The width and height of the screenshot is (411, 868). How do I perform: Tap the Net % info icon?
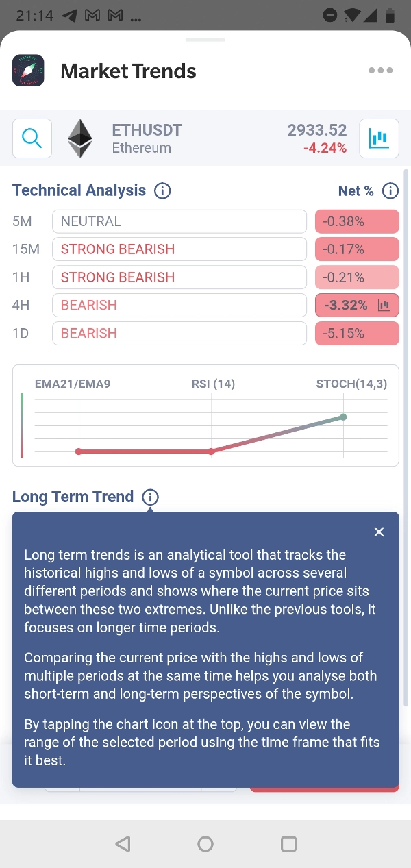390,191
